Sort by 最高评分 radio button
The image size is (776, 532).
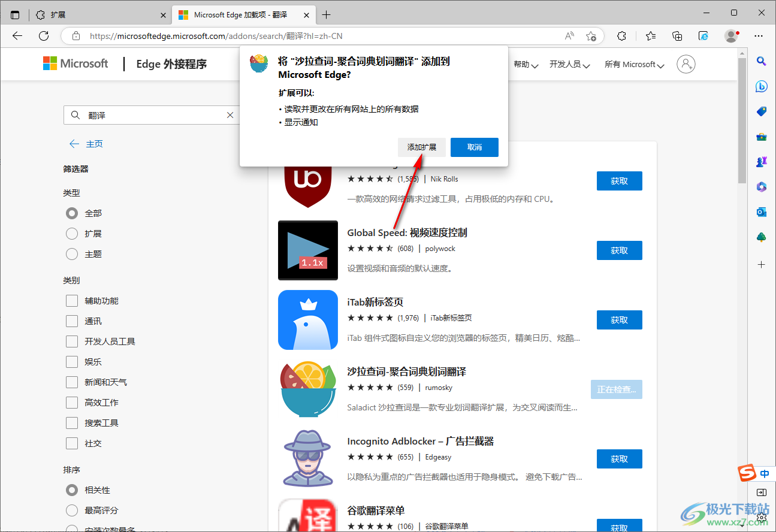[x=72, y=510]
